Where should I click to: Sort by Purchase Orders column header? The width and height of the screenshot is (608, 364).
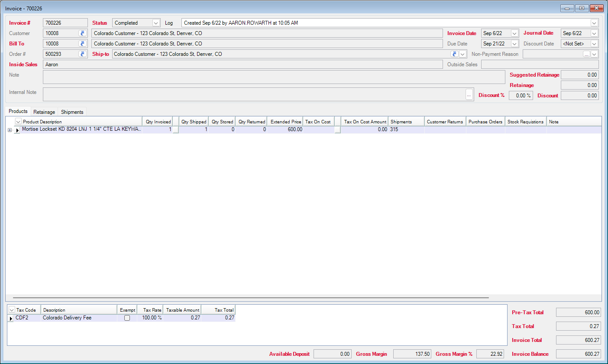coord(485,122)
